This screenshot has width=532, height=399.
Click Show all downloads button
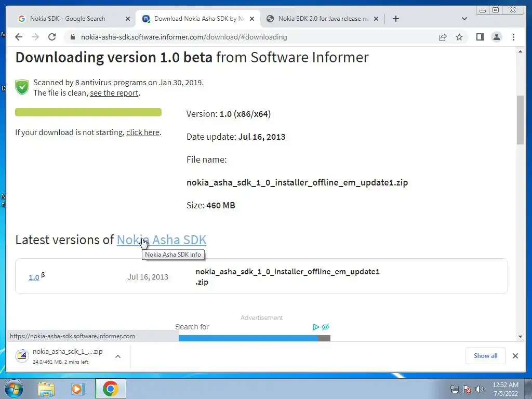tap(486, 356)
